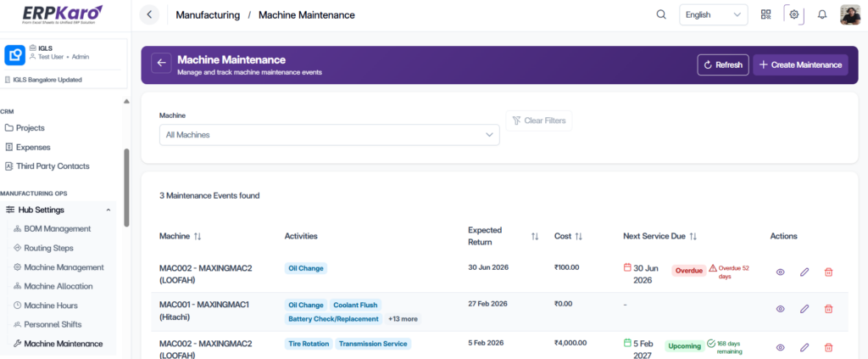Click the Transmission Service activity tag
This screenshot has width=868, height=359.
click(x=373, y=344)
